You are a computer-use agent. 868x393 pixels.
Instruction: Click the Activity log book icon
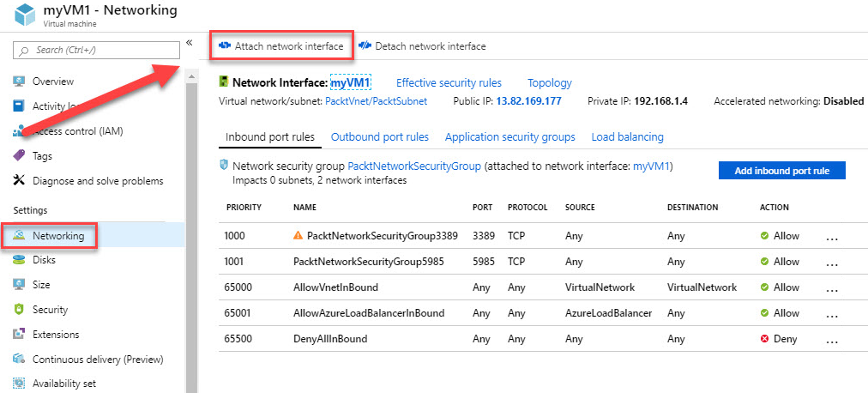(19, 106)
